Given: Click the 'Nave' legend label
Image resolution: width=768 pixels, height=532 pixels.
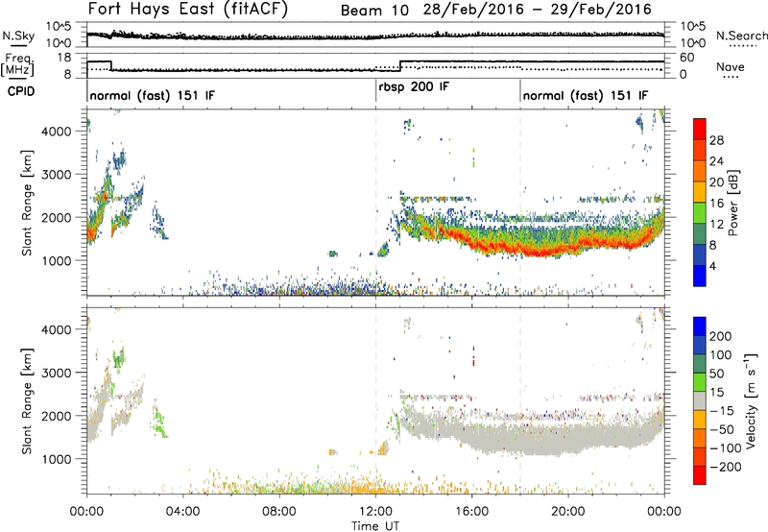Looking at the screenshot, I should (731, 66).
